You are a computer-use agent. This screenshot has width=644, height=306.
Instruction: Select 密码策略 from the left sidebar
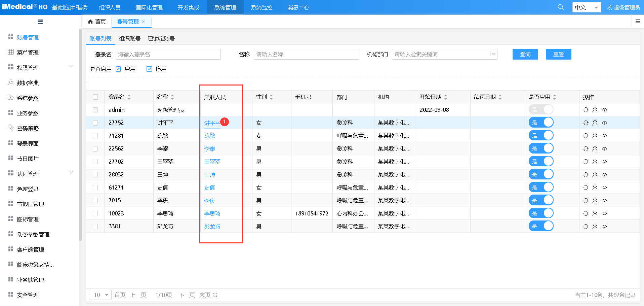(28, 128)
